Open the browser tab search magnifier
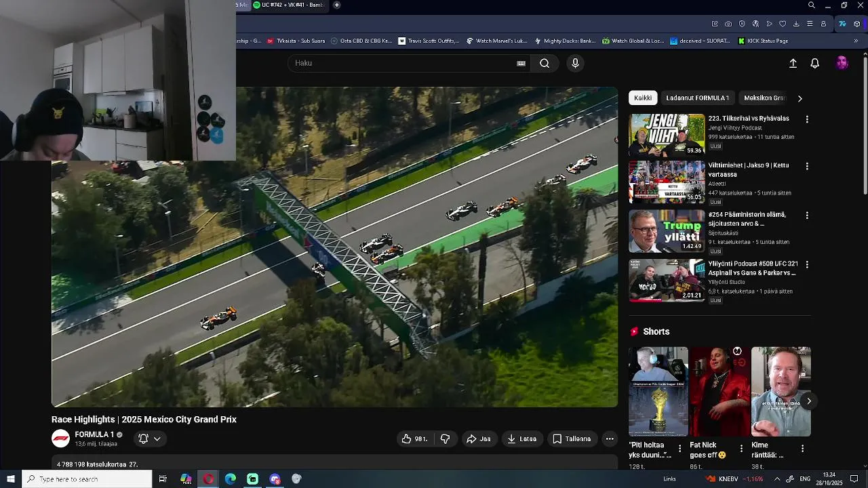The image size is (868, 488). point(812,5)
